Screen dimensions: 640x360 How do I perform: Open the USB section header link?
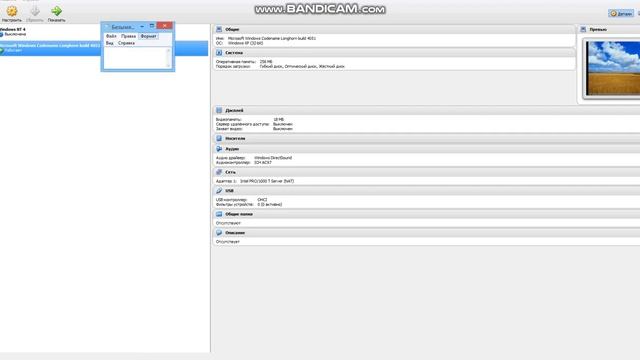[229, 191]
